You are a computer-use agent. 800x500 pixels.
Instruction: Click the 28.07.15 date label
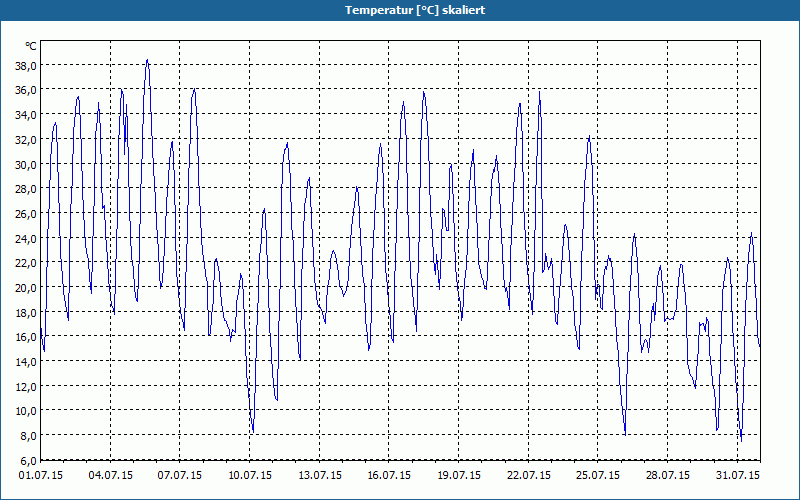tap(668, 475)
